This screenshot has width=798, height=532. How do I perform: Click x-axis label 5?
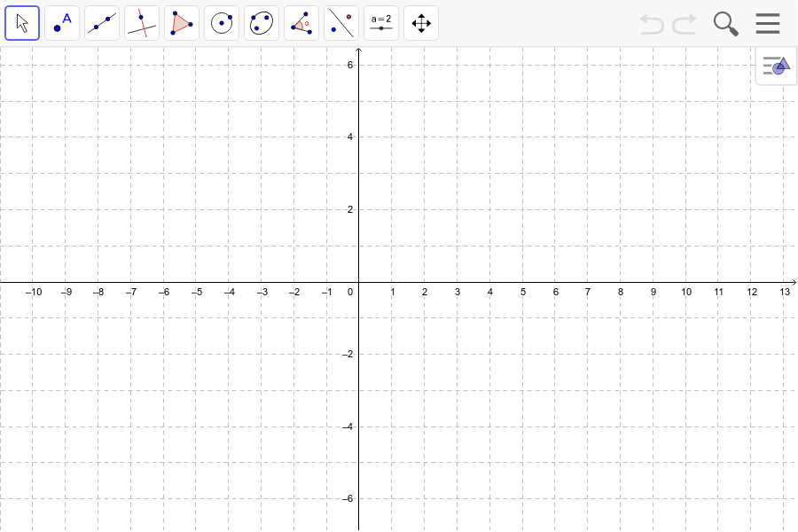coord(522,293)
